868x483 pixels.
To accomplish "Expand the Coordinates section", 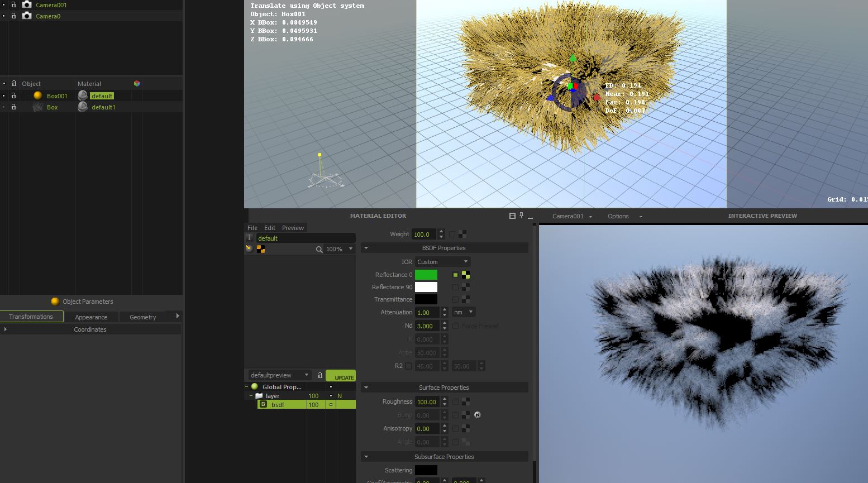I will click(6, 329).
